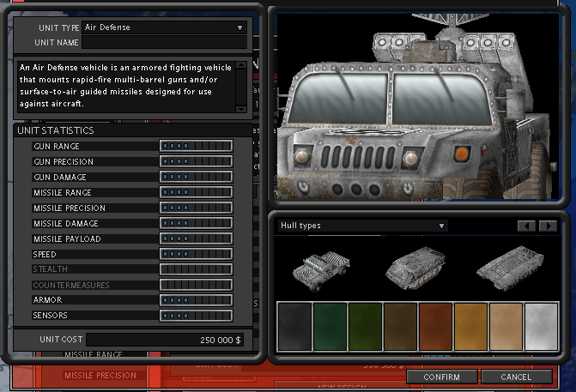Adjust the Armor stat bar
576x392 pixels.
click(x=197, y=300)
